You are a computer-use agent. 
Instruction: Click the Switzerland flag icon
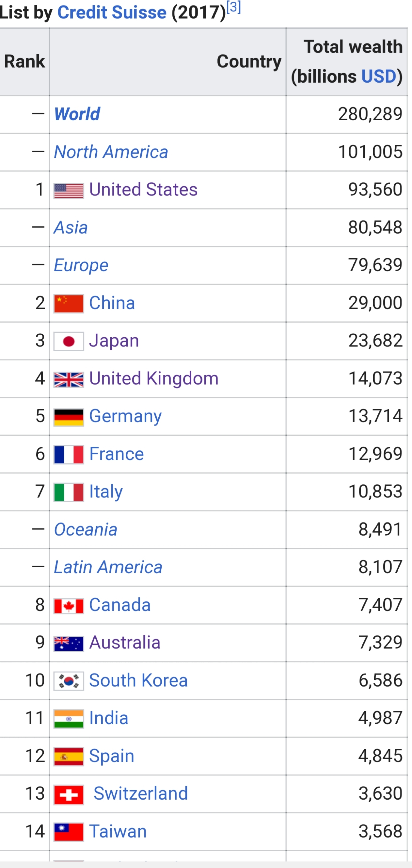tap(69, 794)
